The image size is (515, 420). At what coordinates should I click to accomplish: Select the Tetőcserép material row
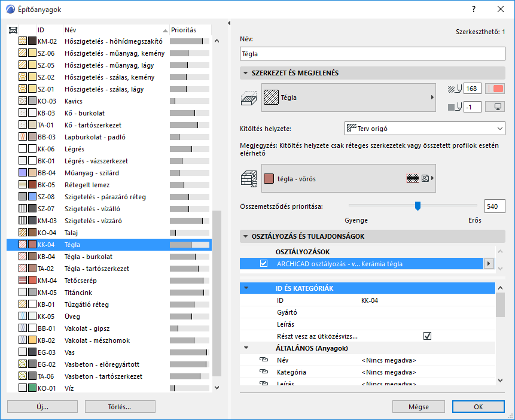click(x=109, y=281)
